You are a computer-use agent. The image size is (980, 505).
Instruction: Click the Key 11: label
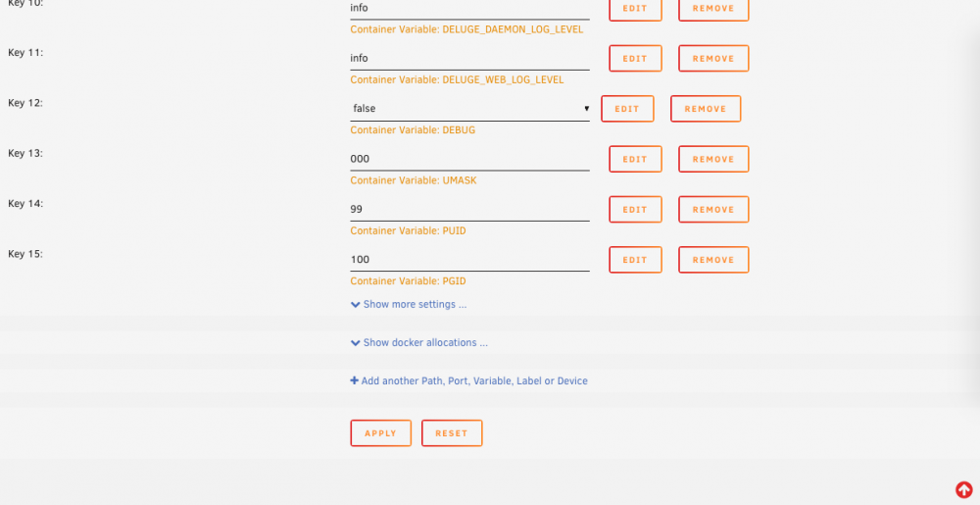tap(25, 53)
